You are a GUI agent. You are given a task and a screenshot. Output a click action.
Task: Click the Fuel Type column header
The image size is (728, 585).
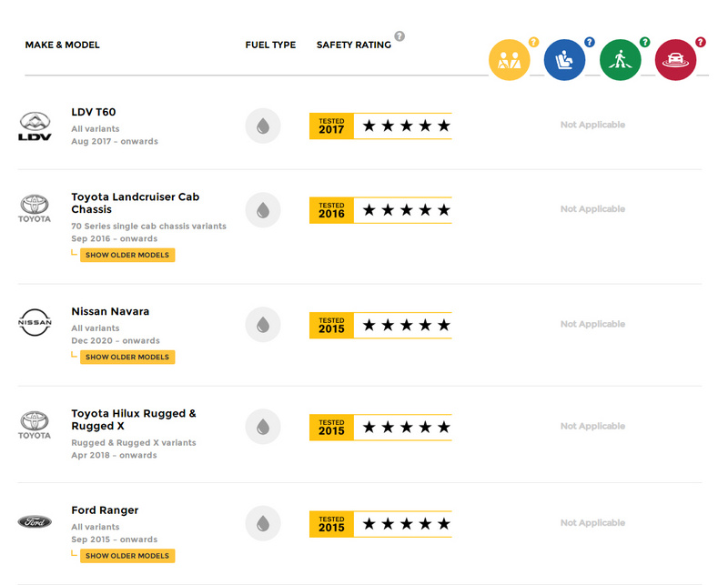(x=270, y=45)
